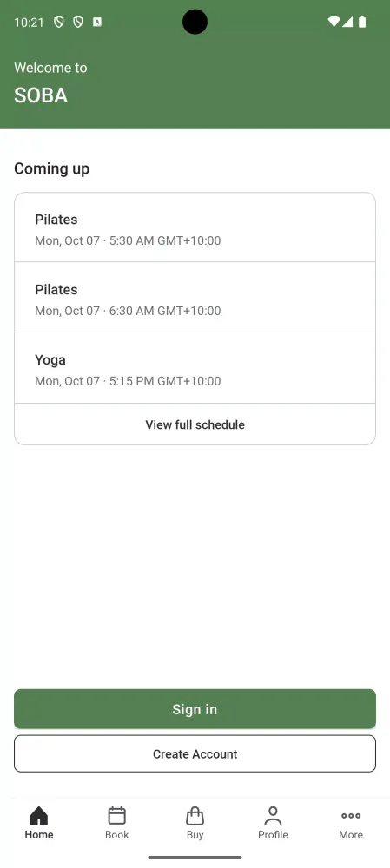Open View full schedule link
This screenshot has width=390, height=868.
pyautogui.click(x=195, y=424)
